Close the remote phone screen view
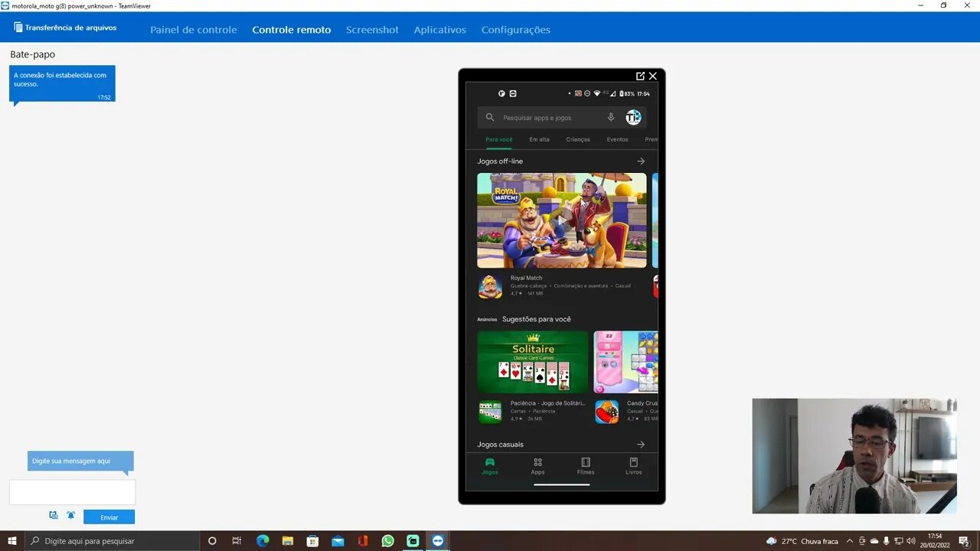This screenshot has width=980, height=551. coord(653,76)
